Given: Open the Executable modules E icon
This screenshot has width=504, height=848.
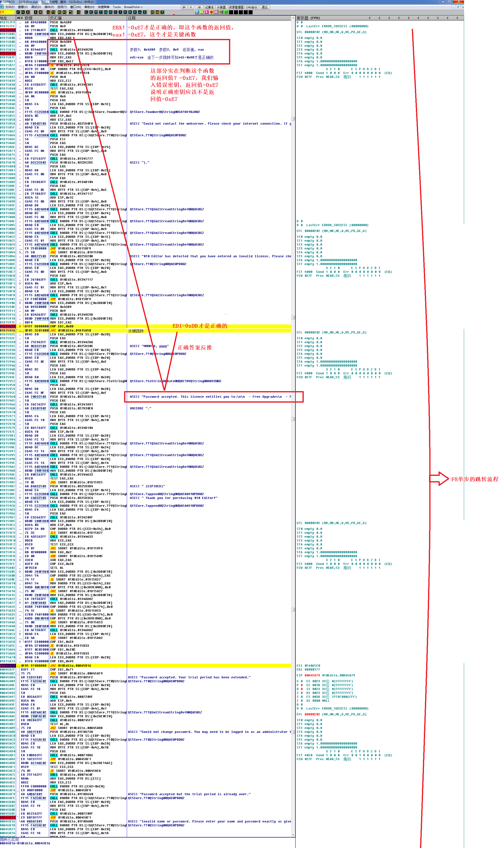Looking at the screenshot, I should (91, 12).
